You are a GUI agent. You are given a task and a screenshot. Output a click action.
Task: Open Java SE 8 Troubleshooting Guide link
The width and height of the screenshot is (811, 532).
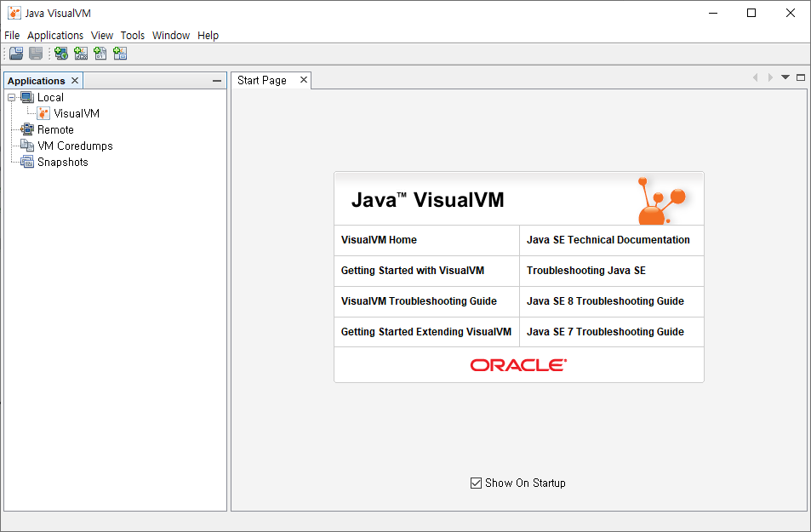605,300
